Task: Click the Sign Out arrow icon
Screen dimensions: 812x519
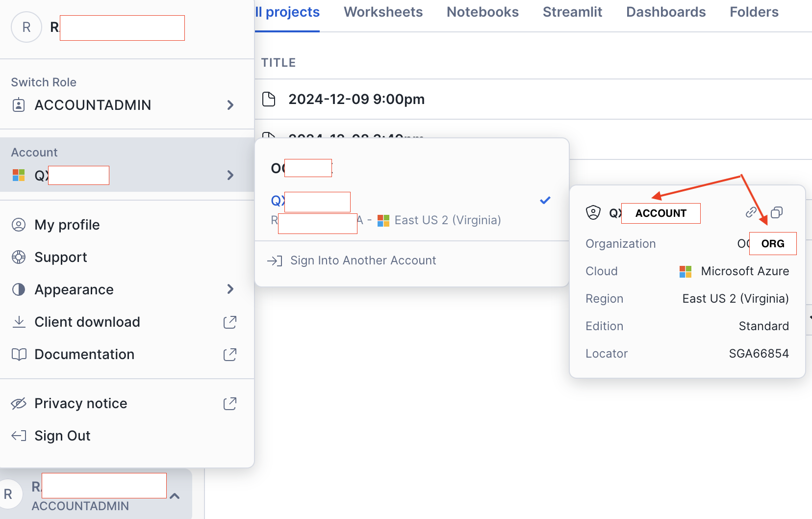Action: [19, 436]
